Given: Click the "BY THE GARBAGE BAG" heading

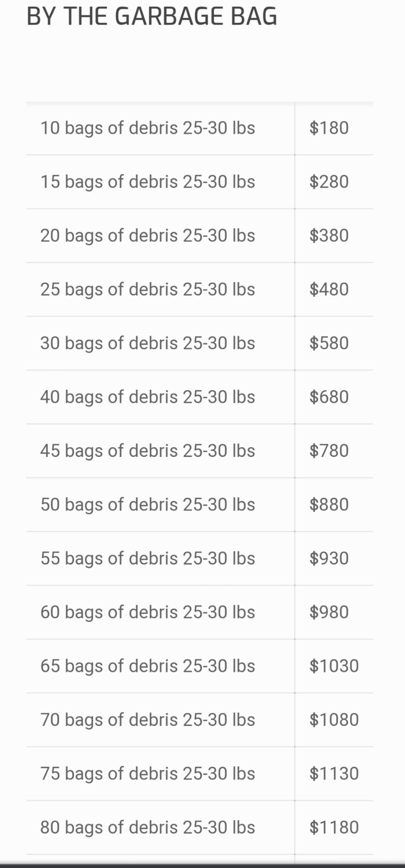Looking at the screenshot, I should coord(152,17).
